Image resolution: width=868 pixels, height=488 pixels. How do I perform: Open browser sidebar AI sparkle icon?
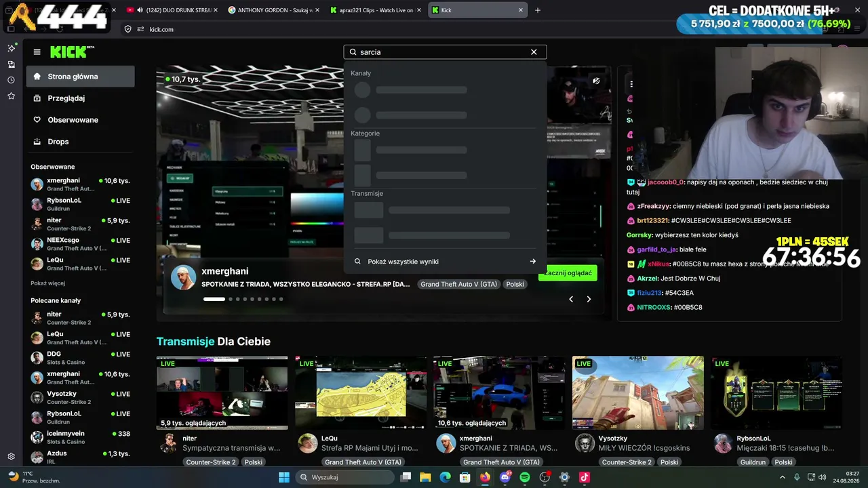coord(11,49)
